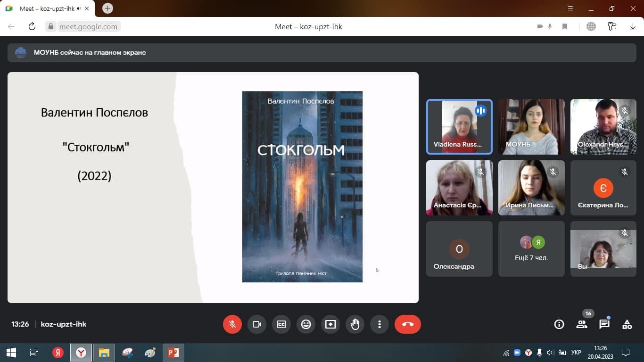Toggle captions with the CC button

click(x=281, y=324)
